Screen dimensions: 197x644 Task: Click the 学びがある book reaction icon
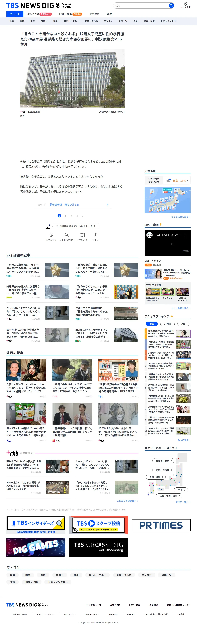pyautogui.click(x=82, y=235)
